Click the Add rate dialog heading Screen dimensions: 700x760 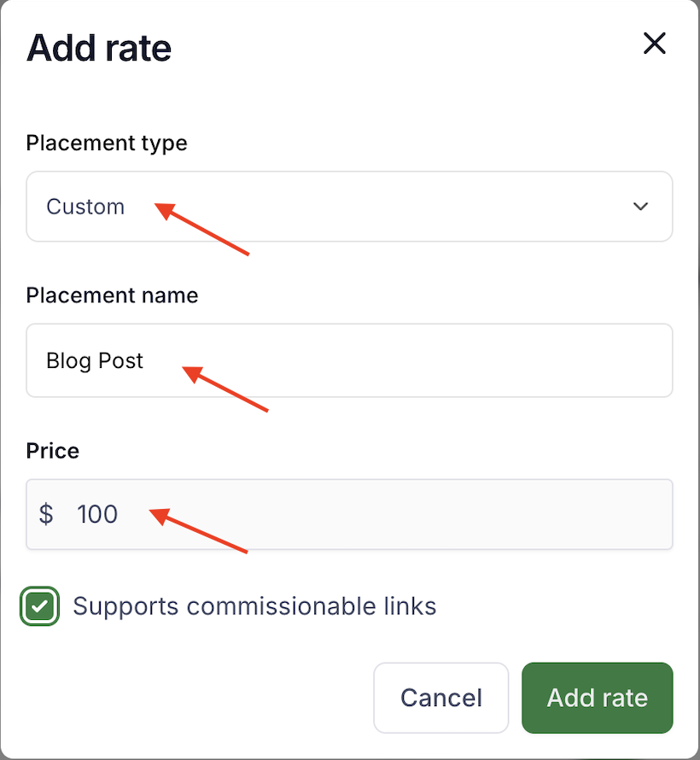(x=99, y=48)
